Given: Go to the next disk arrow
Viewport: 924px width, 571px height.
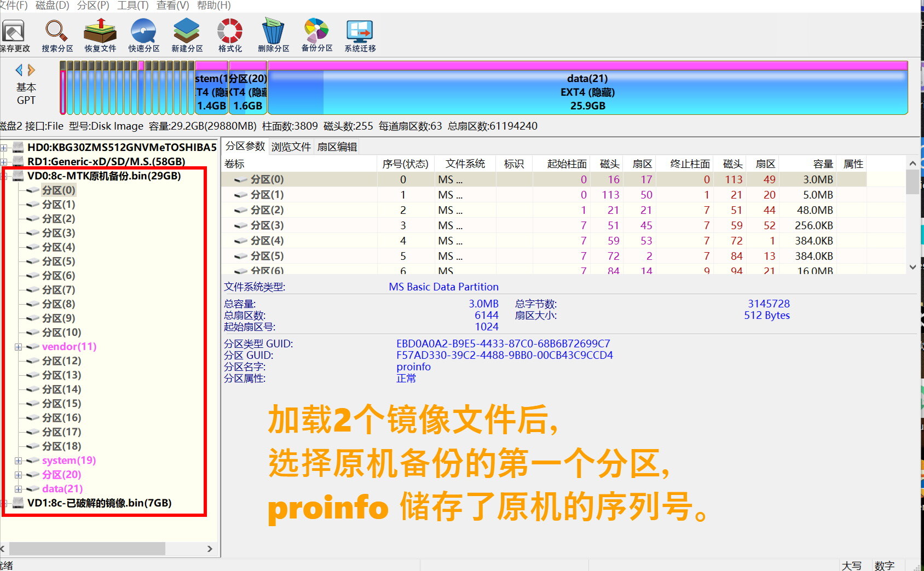Looking at the screenshot, I should tap(32, 70).
